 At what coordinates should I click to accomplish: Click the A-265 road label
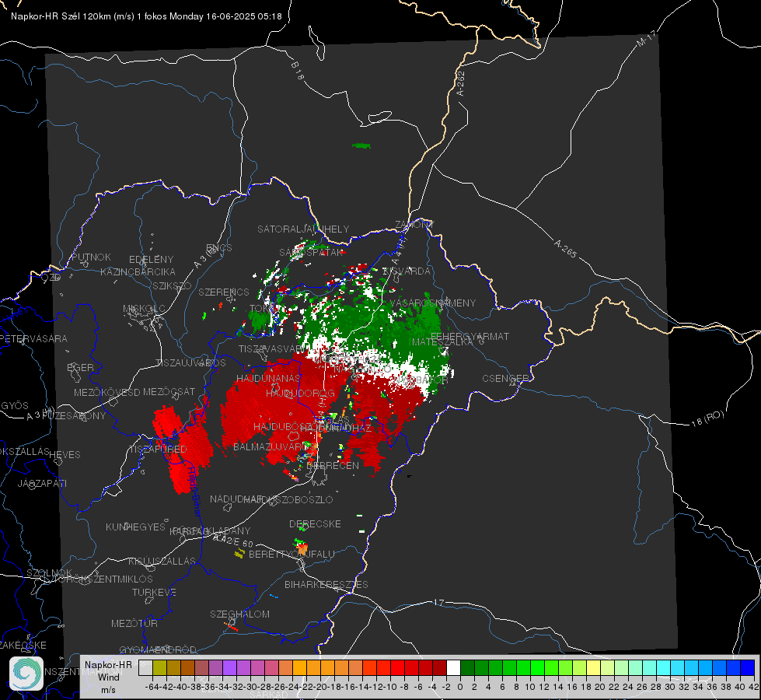coord(565,249)
